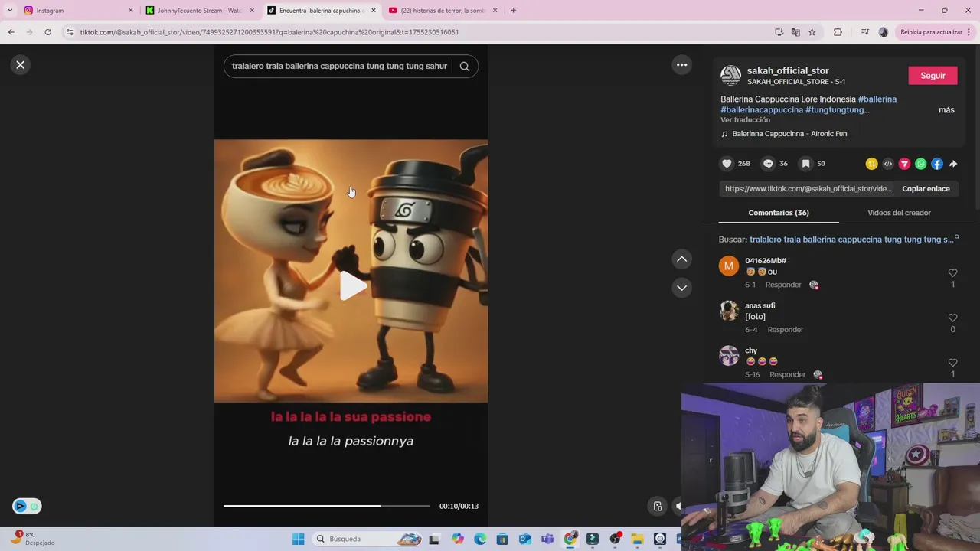
Task: Repost the video with the yellow repost icon
Action: [871, 164]
